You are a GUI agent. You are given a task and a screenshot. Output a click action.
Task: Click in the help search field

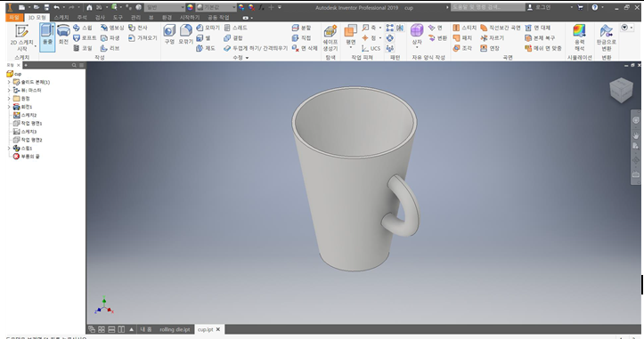487,7
